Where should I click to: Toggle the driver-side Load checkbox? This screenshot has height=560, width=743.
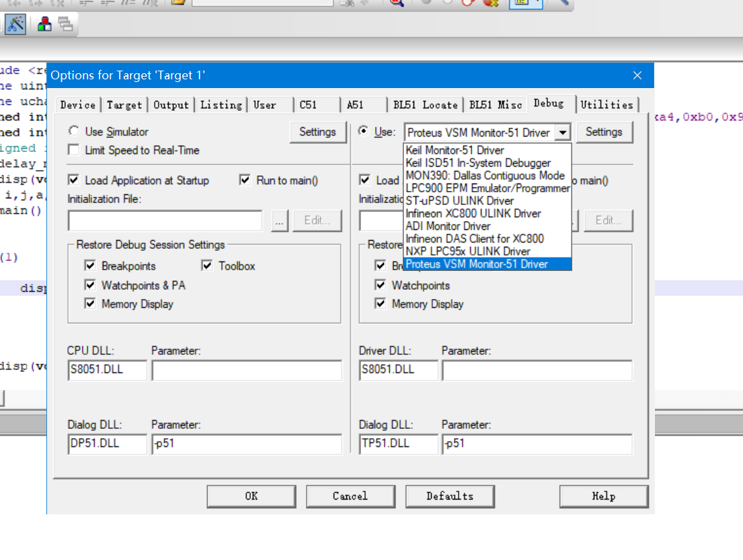(x=365, y=180)
